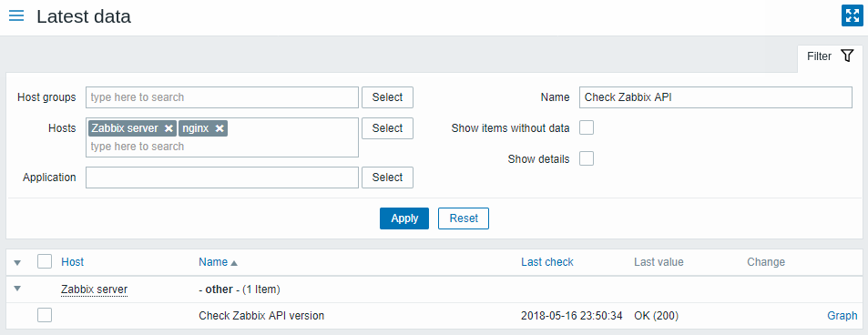Toggle fullscreen kiosk mode icon
This screenshot has width=868, height=335.
pos(852,15)
